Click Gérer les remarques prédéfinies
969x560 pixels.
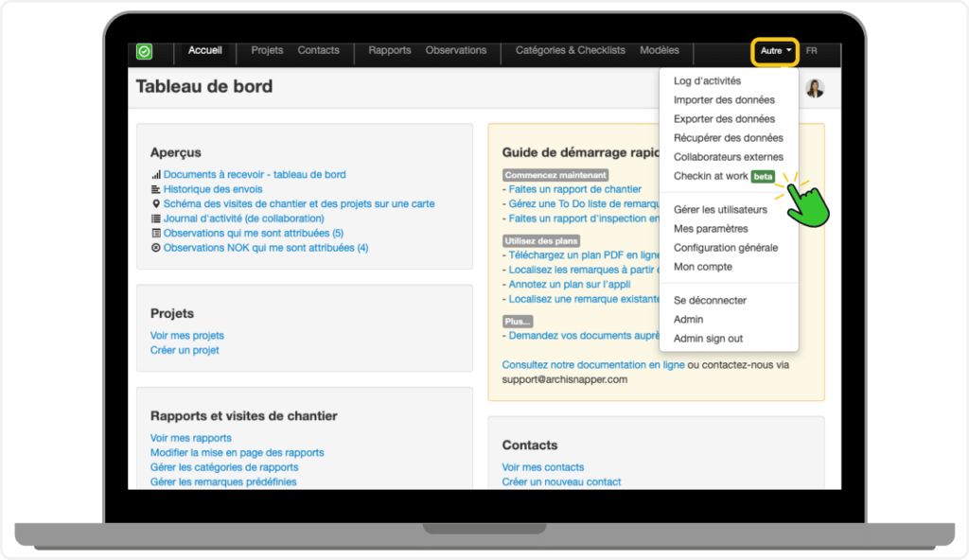[223, 482]
